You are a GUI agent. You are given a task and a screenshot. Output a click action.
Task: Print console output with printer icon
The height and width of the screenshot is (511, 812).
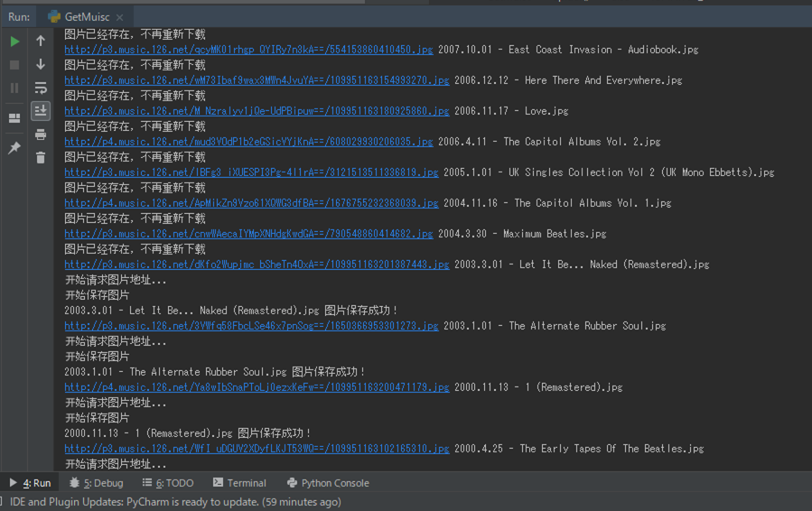tap(41, 135)
